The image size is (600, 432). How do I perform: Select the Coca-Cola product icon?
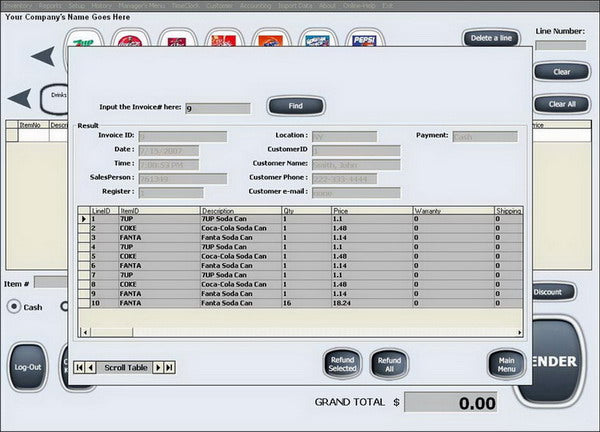coord(130,39)
